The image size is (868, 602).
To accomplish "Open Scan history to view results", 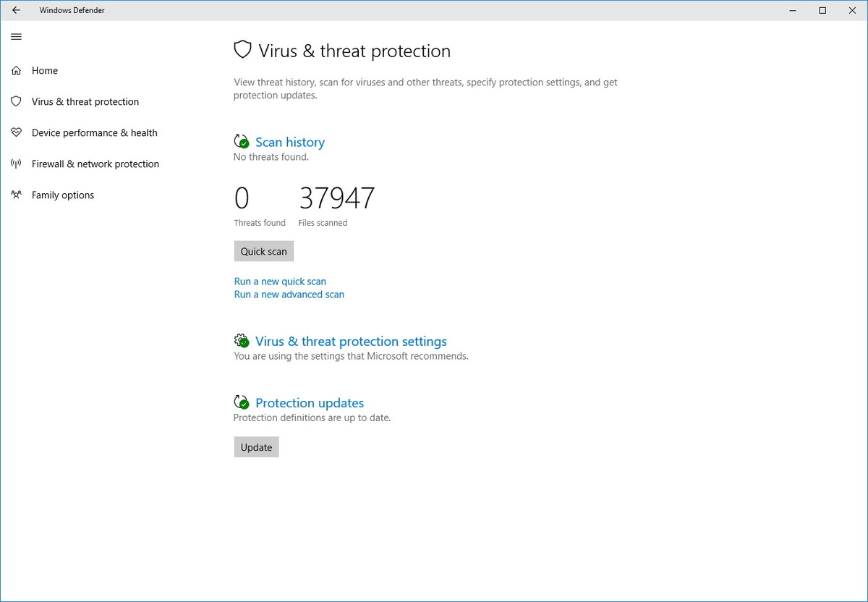I will (289, 142).
